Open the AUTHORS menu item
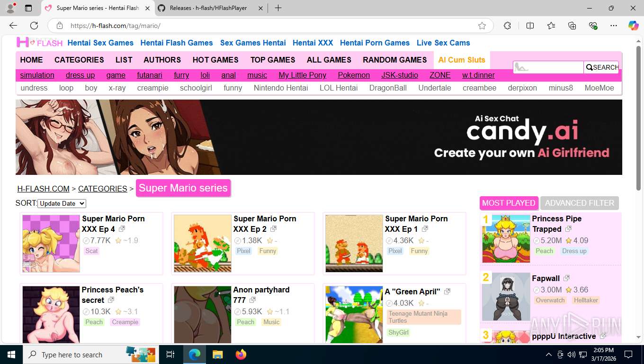 pyautogui.click(x=162, y=60)
